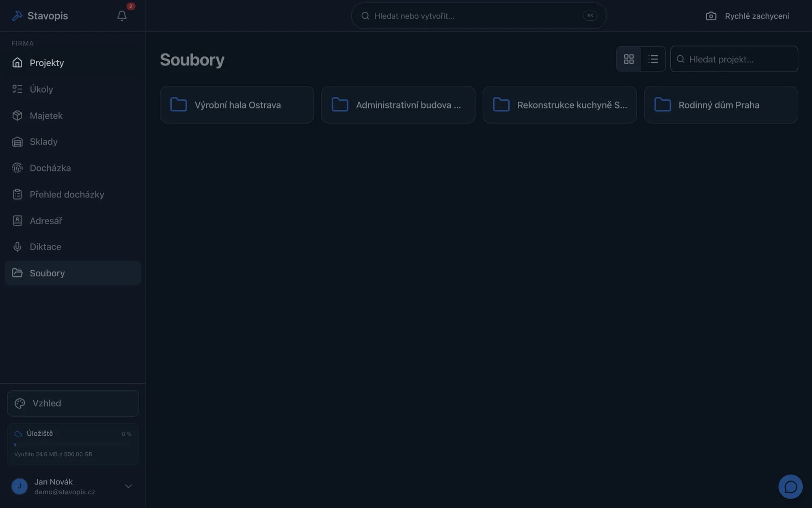
Task: Open the Rekonstrukce kuchyně folder card
Action: click(559, 104)
